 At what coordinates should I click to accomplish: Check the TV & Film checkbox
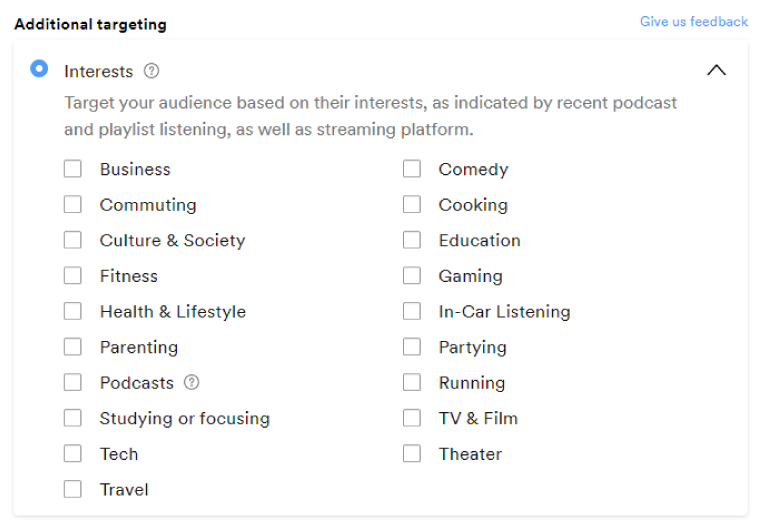pyautogui.click(x=412, y=418)
